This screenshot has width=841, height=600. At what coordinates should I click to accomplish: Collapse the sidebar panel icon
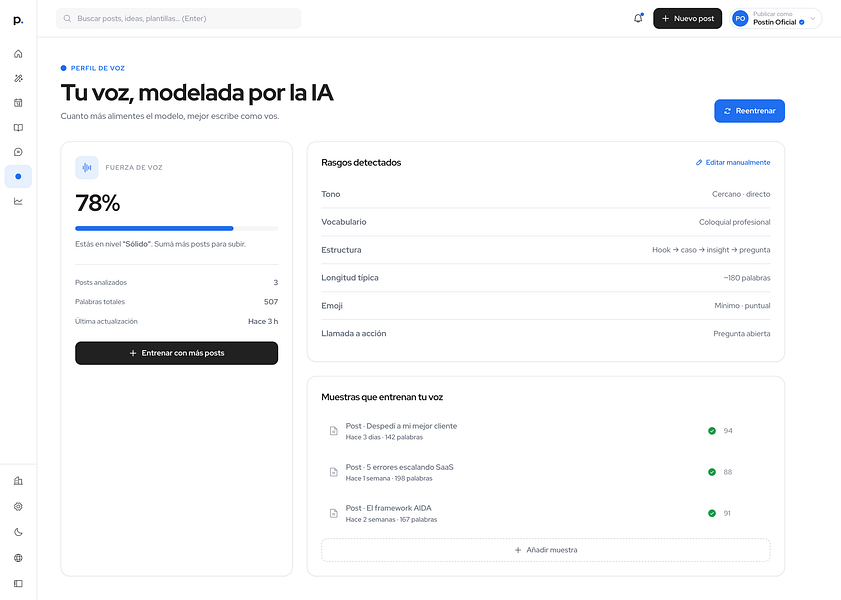pos(18,584)
